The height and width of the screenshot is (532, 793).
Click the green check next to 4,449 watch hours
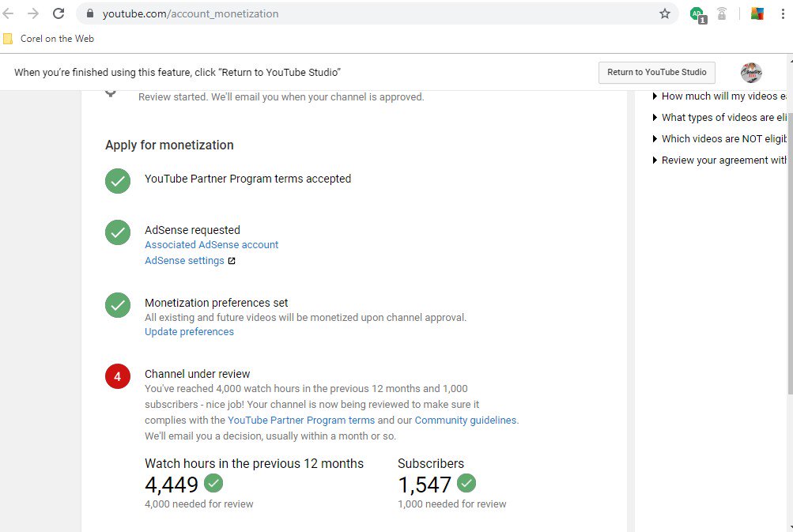pos(213,483)
